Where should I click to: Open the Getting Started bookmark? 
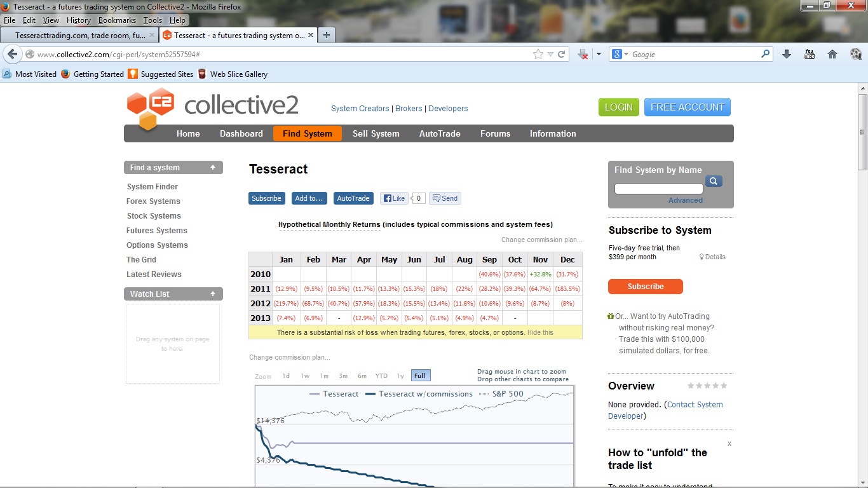pos(93,74)
